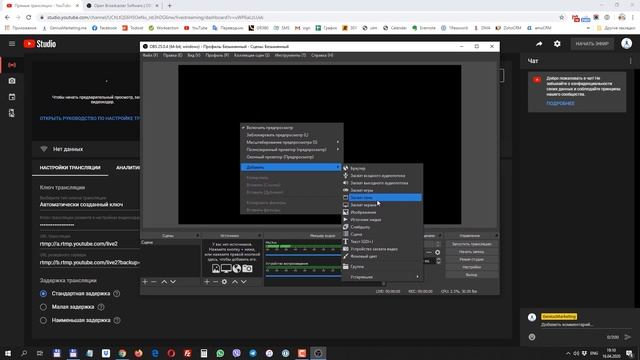Click the Windows Start button
Image resolution: width=640 pixels, height=360 pixels.
8,353
